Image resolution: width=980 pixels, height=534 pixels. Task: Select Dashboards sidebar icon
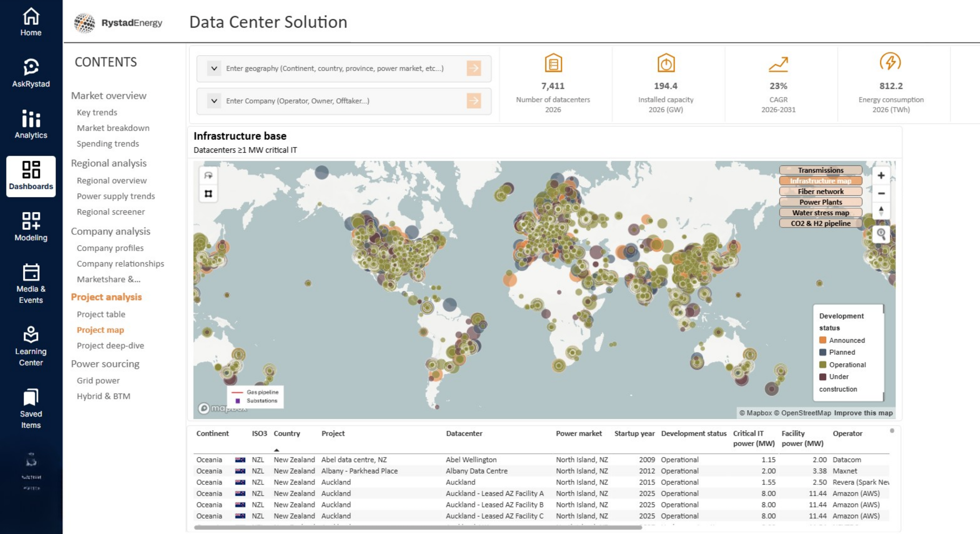31,176
